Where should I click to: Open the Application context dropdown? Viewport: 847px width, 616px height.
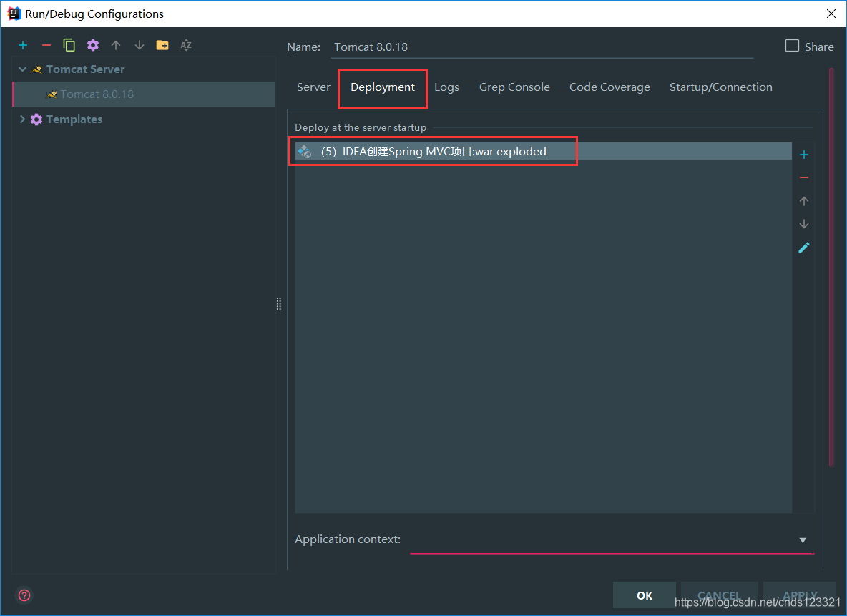click(803, 540)
